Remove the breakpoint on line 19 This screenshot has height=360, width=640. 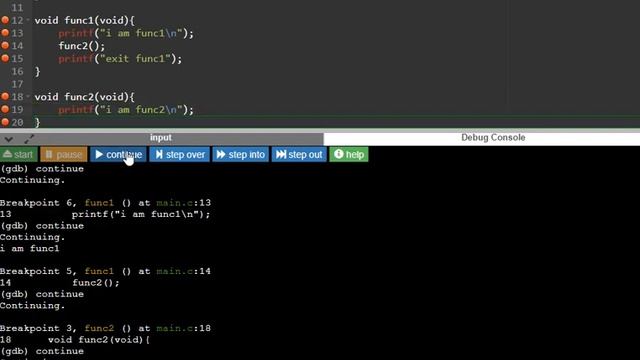point(5,109)
